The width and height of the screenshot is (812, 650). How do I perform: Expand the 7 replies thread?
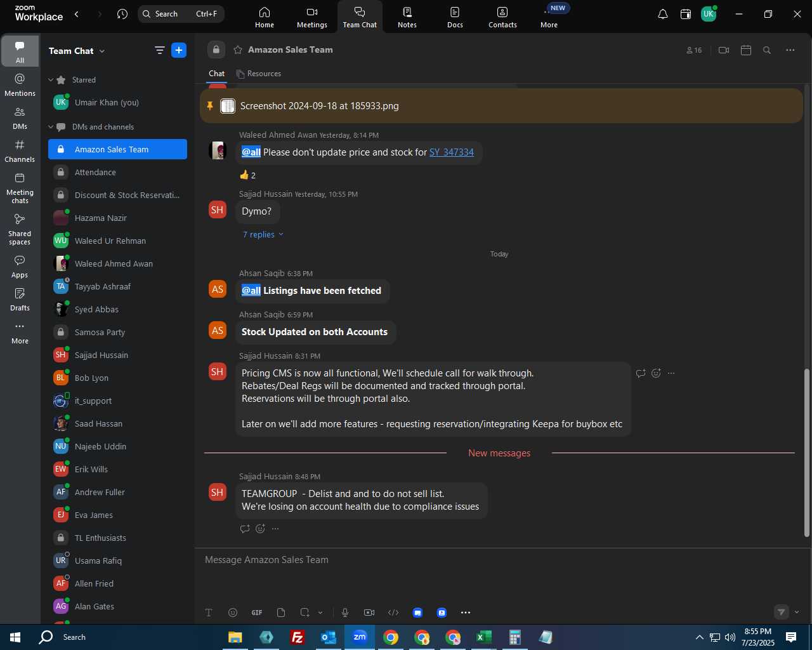point(263,235)
